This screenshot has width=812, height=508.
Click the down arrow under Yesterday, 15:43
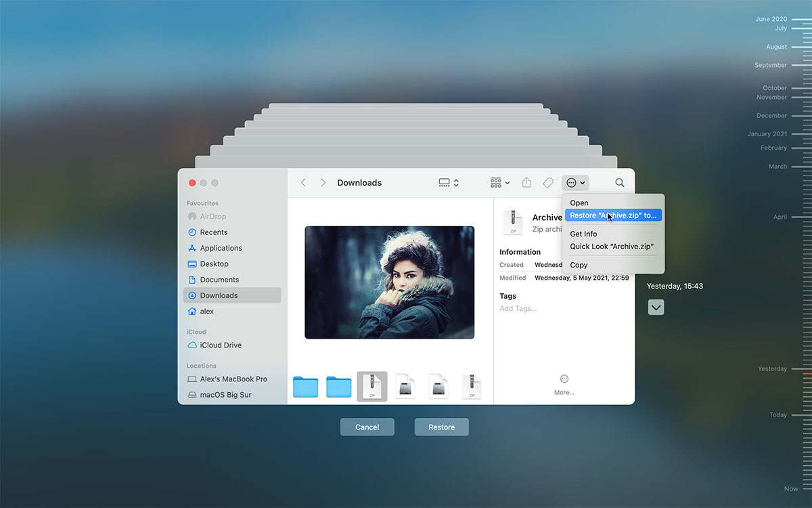(656, 308)
